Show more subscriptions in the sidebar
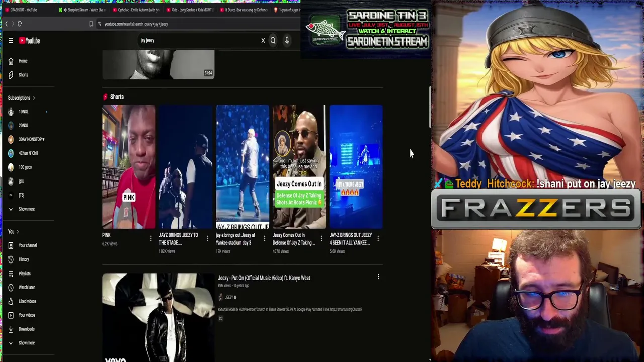 [28, 209]
